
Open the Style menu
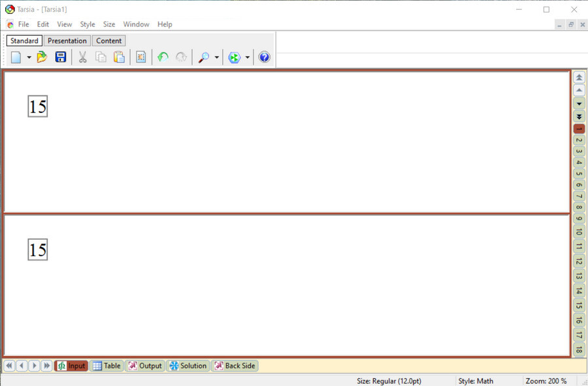[88, 24]
